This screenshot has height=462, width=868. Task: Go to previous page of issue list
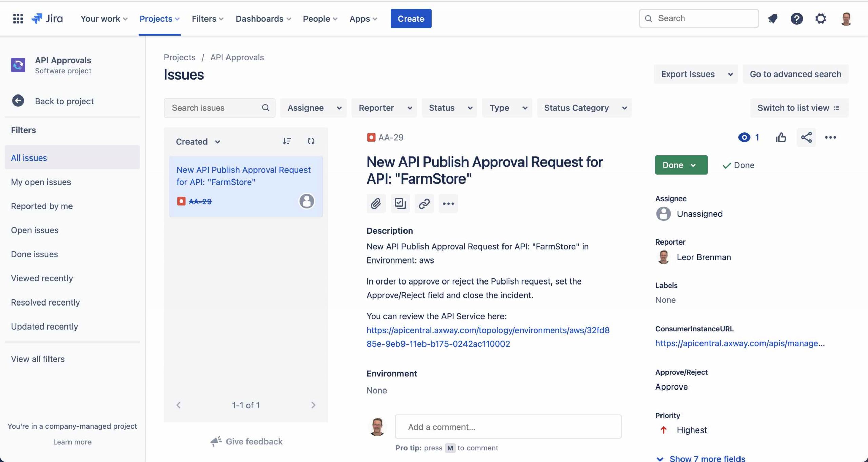pyautogui.click(x=178, y=405)
